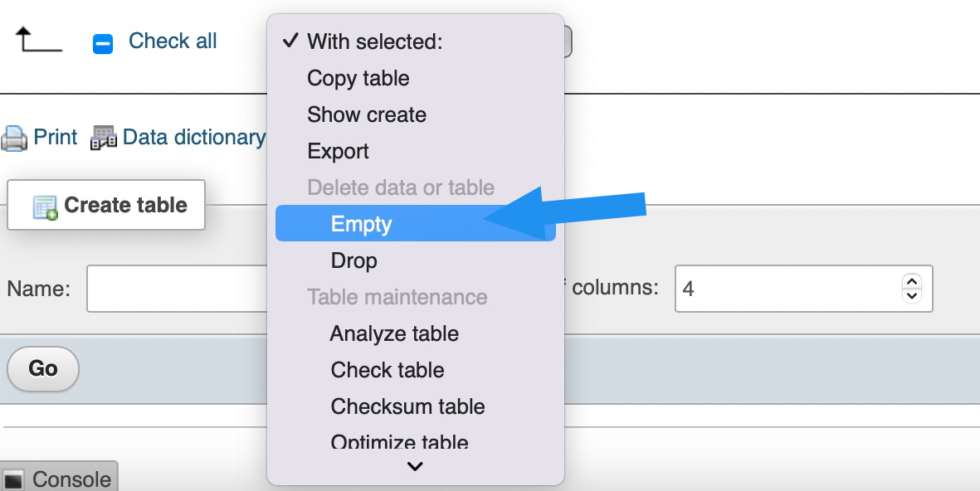Screen dimensions: 980x491
Task: Click the Print printer icon
Action: (x=14, y=138)
